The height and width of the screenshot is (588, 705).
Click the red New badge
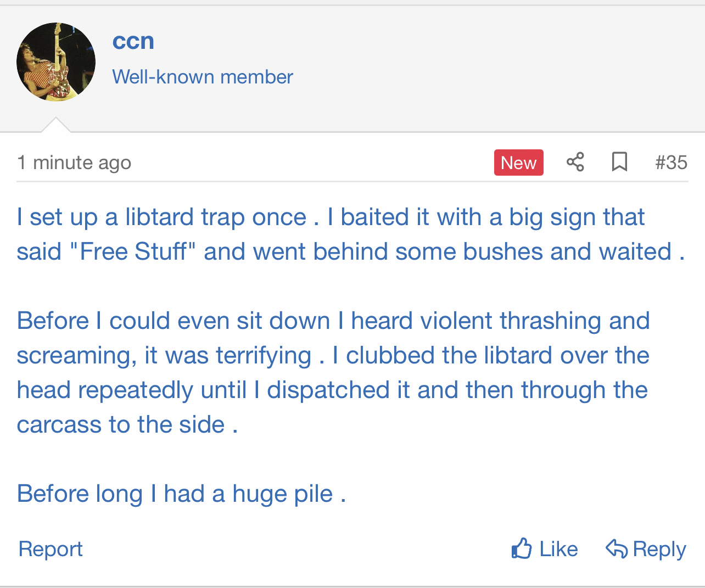pos(518,163)
